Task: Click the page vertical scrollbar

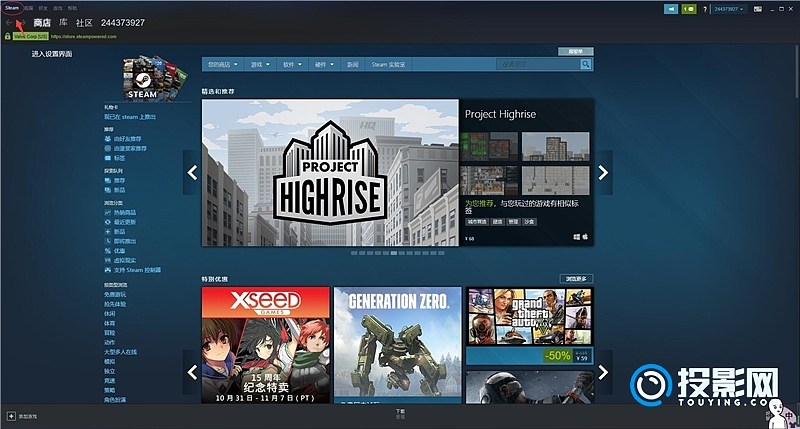Action: click(x=797, y=71)
